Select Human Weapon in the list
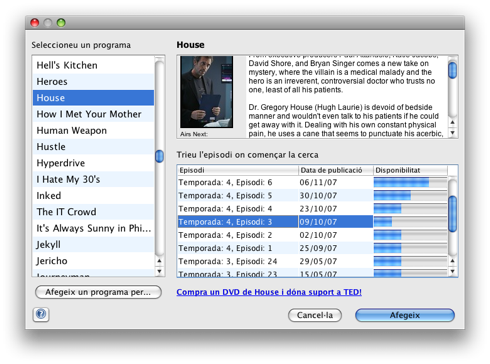This screenshot has height=364, width=490. (x=93, y=130)
